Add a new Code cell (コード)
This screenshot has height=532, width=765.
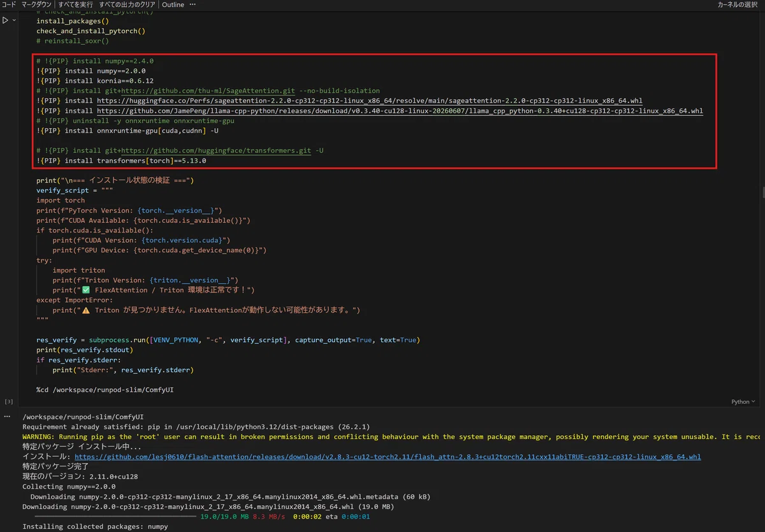[8, 4]
